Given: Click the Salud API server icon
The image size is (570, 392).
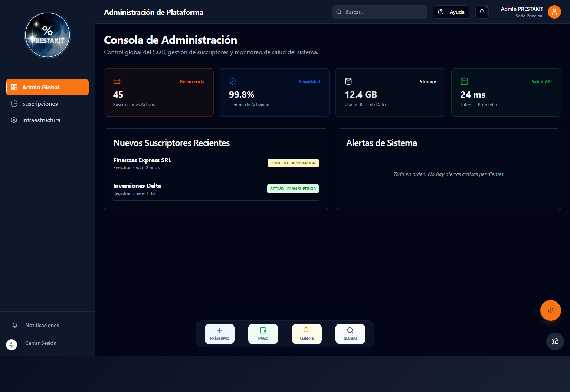Looking at the screenshot, I should [464, 81].
